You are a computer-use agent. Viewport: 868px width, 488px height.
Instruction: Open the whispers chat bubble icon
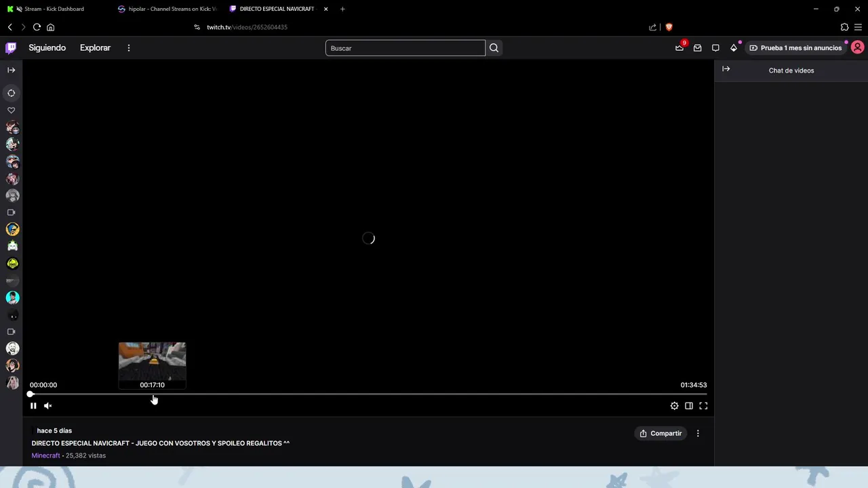coord(715,48)
